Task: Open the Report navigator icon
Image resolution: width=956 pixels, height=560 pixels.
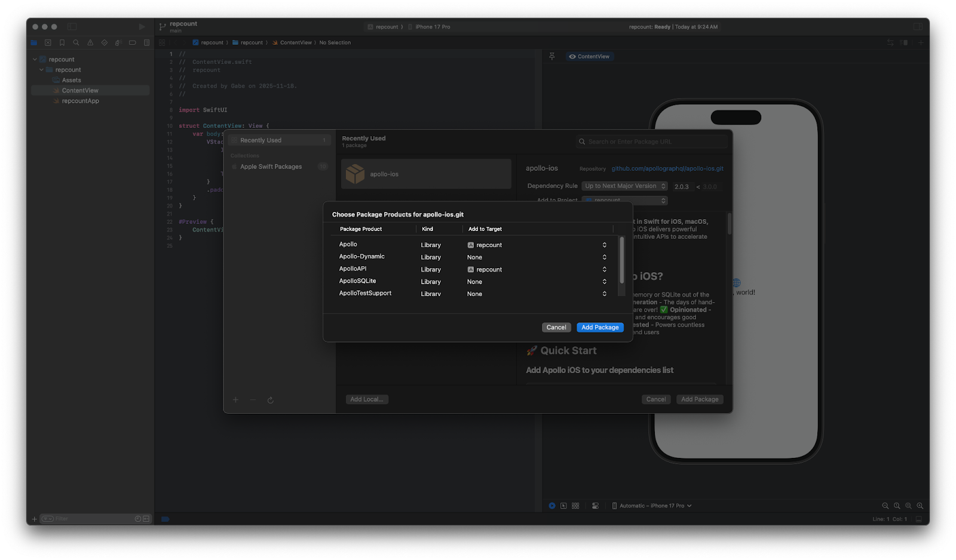Action: click(x=146, y=42)
